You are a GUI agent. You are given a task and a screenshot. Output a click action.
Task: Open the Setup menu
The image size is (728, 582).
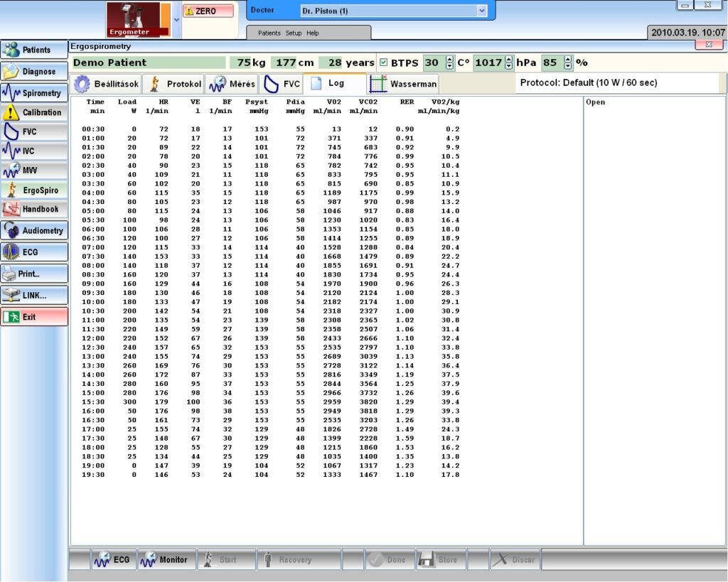[x=294, y=33]
